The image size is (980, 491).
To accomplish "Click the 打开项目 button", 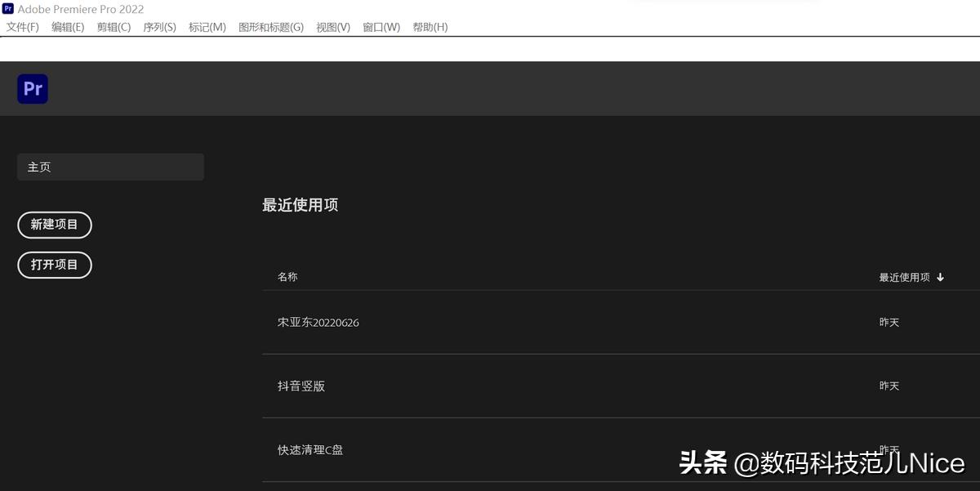I will [x=54, y=265].
